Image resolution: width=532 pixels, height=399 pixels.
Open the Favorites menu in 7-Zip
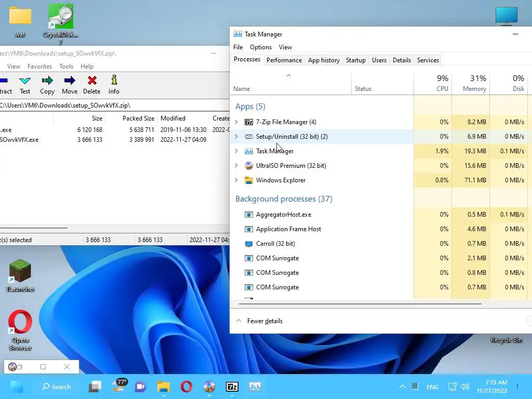[x=39, y=66]
